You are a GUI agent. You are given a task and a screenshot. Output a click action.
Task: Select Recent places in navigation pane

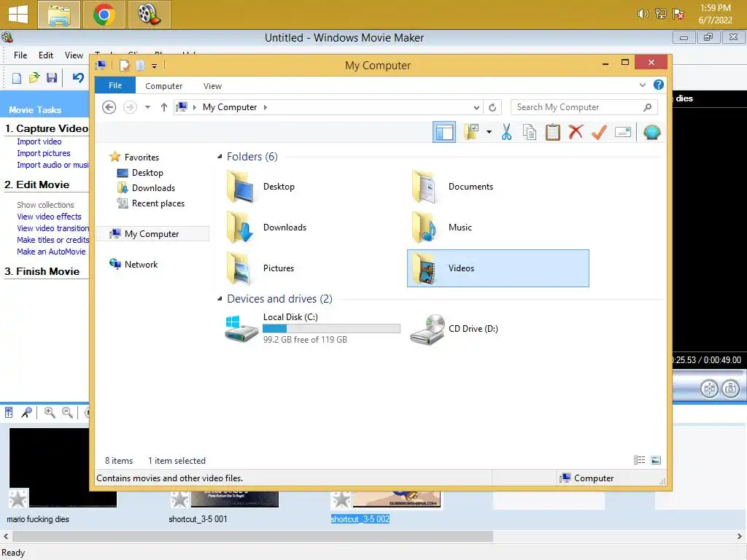point(158,203)
